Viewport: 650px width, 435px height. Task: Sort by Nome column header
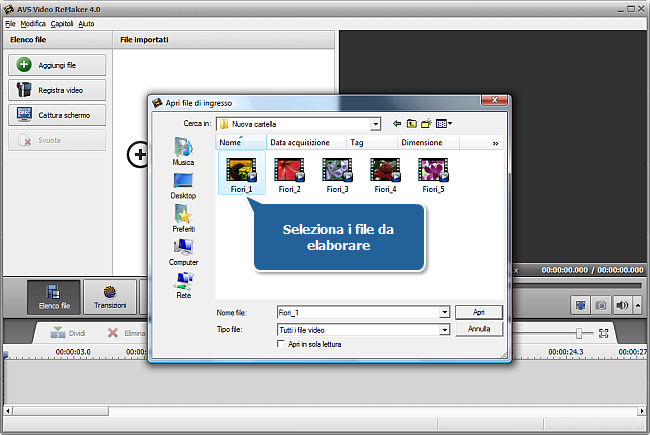(240, 142)
